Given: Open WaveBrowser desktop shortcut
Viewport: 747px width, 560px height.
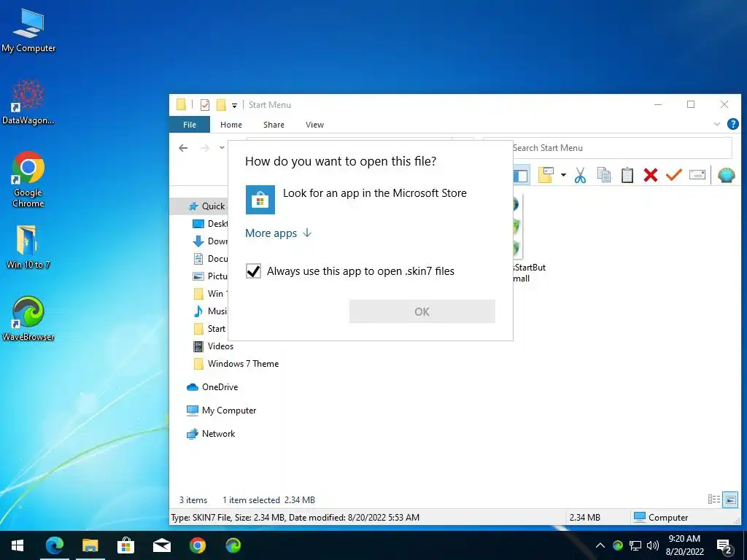Looking at the screenshot, I should pyautogui.click(x=28, y=318).
